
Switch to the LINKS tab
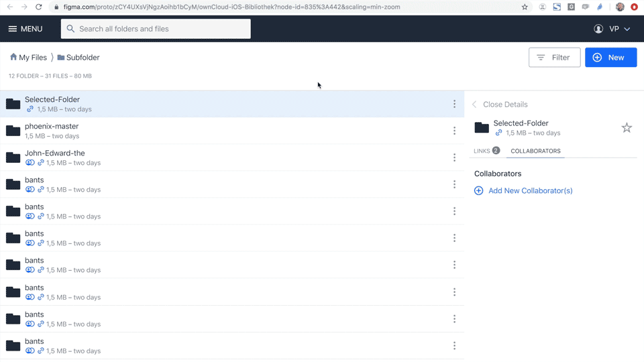pyautogui.click(x=486, y=151)
